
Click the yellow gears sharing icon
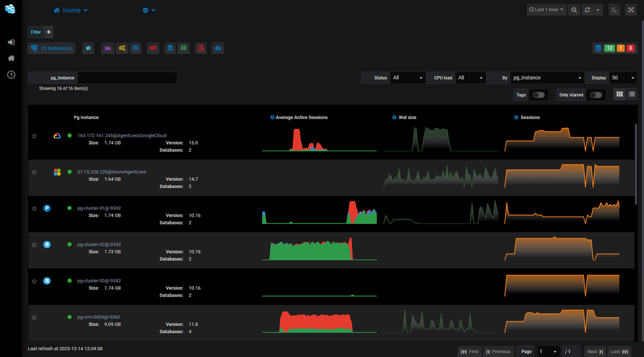click(x=122, y=48)
